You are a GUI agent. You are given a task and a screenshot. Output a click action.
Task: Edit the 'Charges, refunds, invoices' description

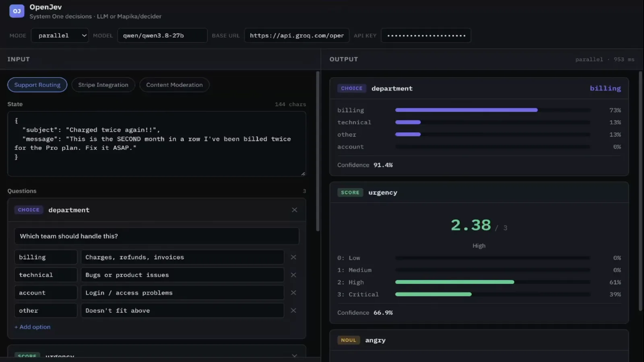(x=182, y=257)
